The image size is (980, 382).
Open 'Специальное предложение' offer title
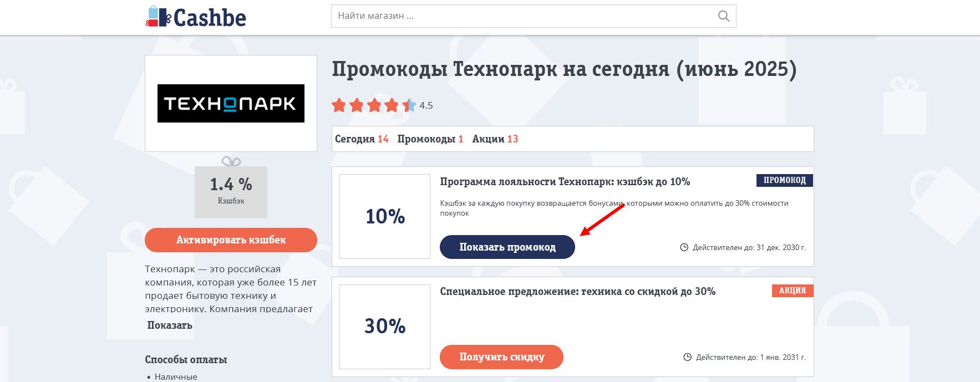(x=577, y=292)
